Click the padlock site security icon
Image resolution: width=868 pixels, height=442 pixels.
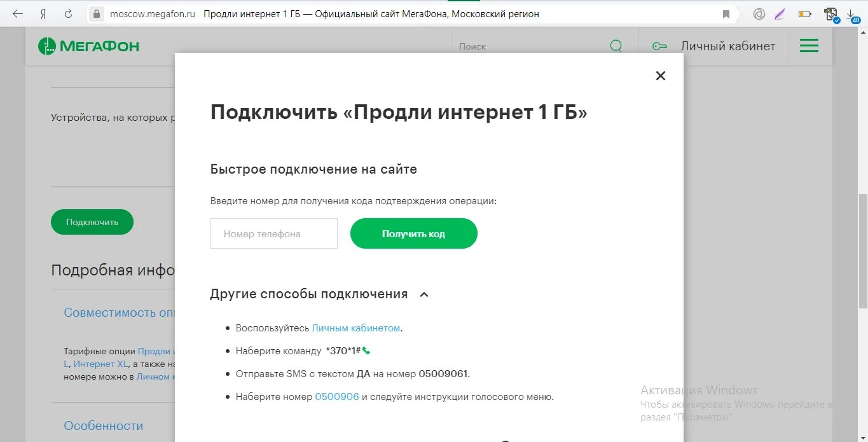pos(97,13)
